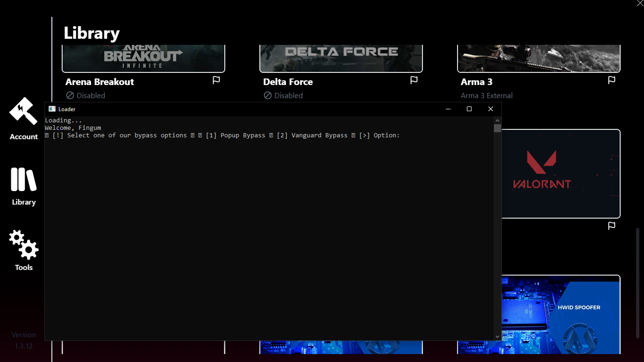
Task: Click the '[2] Vanguard Bypass' console text
Action: tap(312, 135)
